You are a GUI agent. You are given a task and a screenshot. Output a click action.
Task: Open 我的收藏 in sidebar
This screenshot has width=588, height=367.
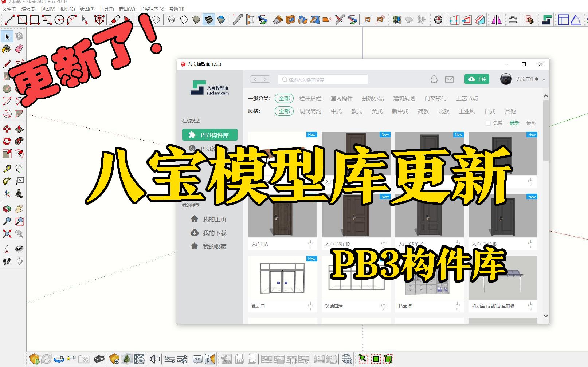(x=209, y=246)
